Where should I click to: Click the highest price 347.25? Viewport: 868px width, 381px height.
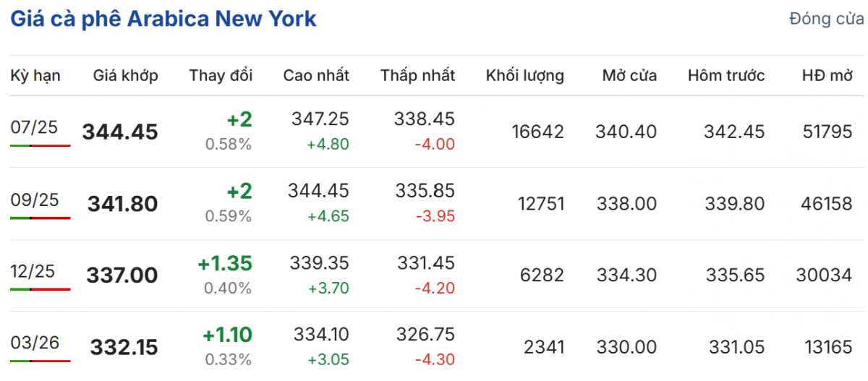[320, 119]
